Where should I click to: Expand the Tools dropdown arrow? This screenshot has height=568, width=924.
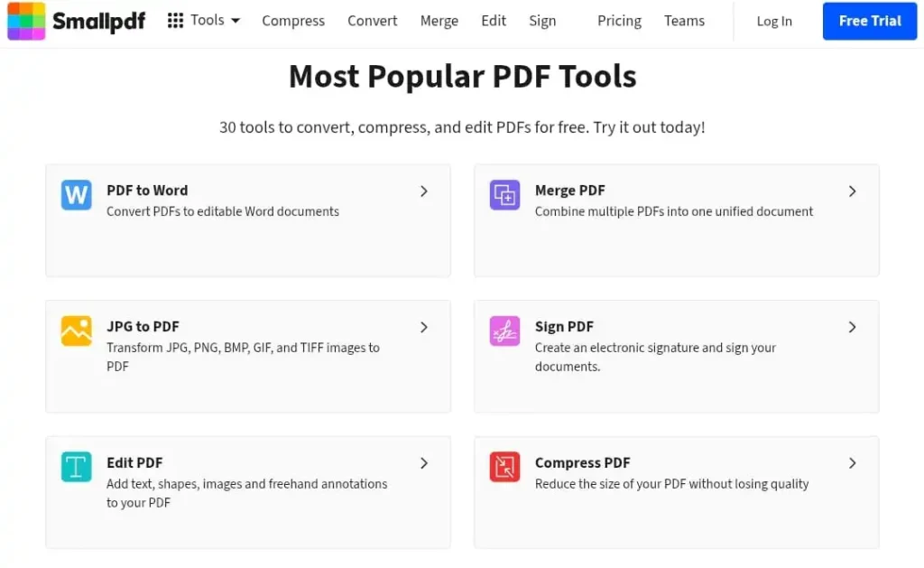tap(236, 21)
